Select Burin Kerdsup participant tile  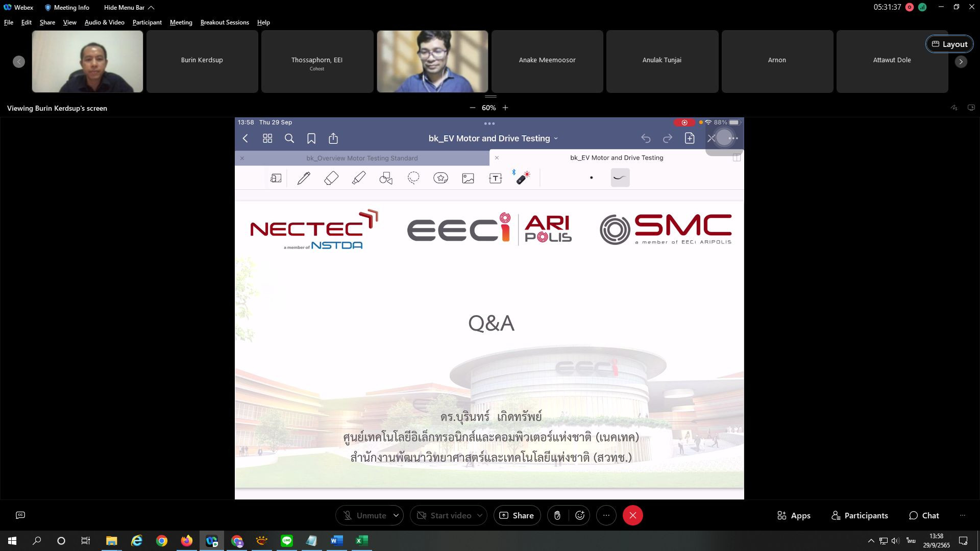coord(202,61)
